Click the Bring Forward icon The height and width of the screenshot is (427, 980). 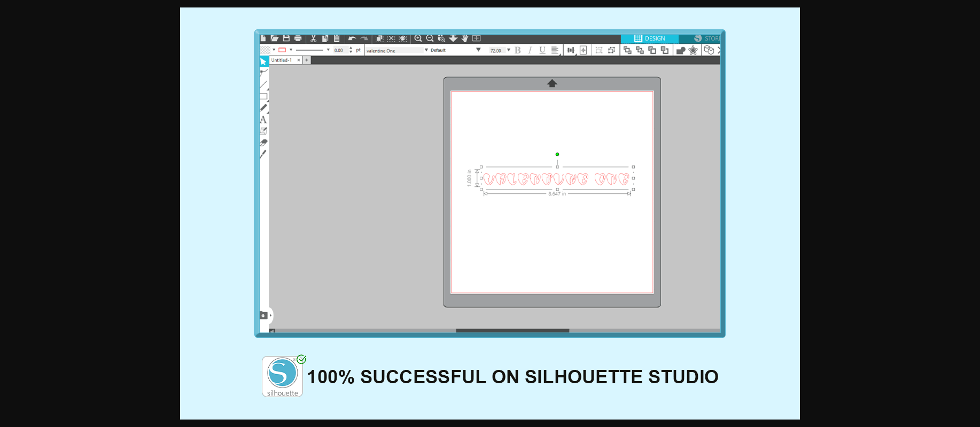click(x=652, y=50)
